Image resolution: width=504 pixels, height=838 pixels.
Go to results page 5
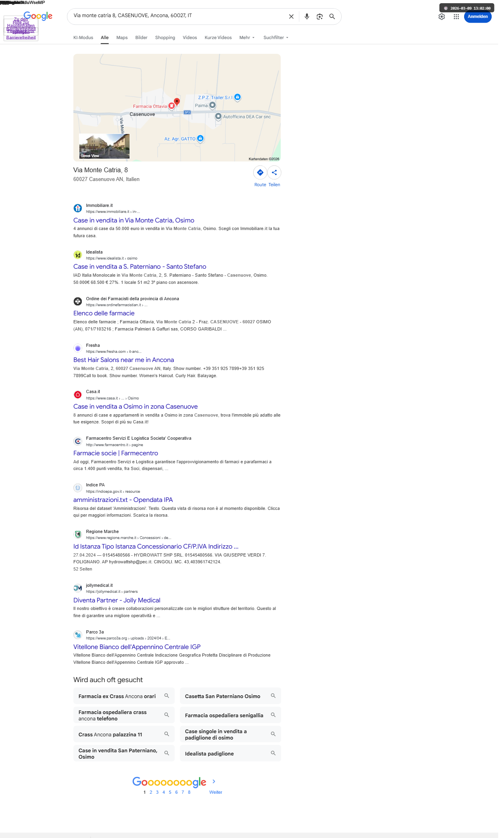170,792
